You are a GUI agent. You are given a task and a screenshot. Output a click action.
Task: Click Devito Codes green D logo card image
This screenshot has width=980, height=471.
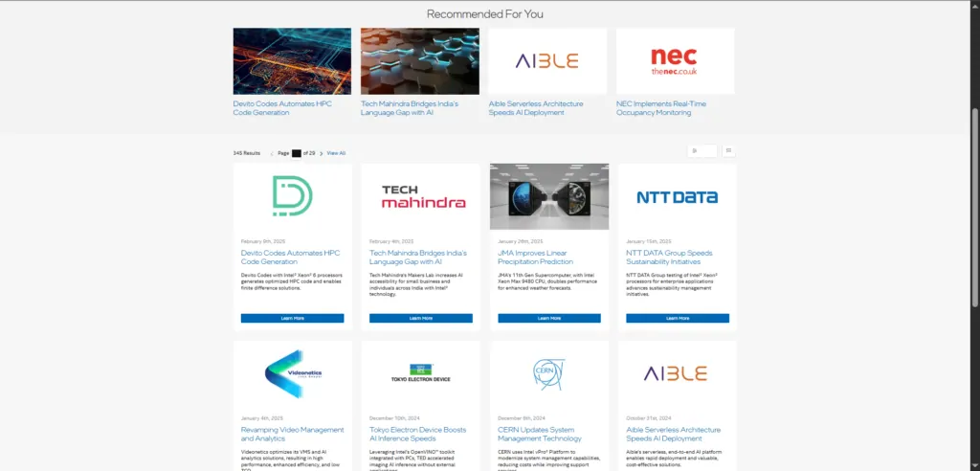(293, 196)
